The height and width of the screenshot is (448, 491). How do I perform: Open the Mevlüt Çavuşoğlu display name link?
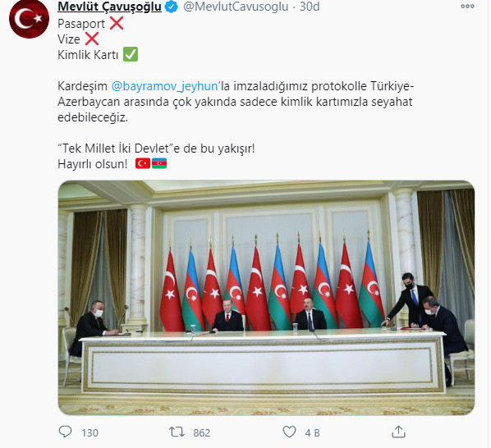(109, 7)
